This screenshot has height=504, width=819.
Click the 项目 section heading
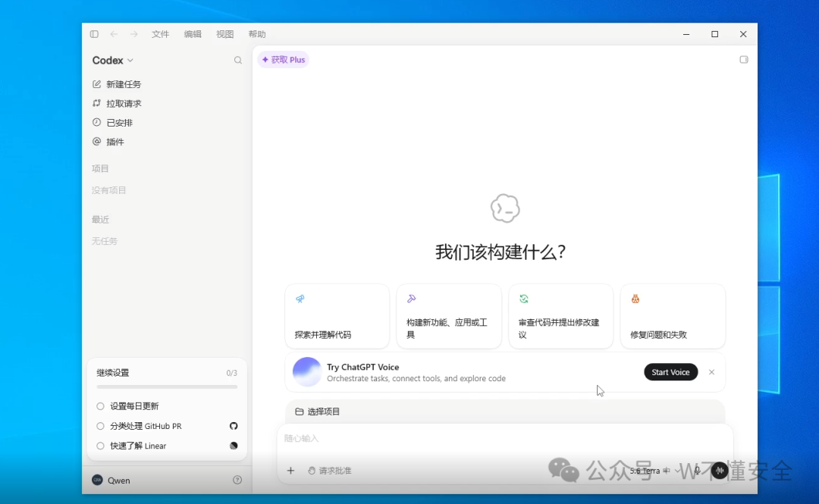coord(100,169)
